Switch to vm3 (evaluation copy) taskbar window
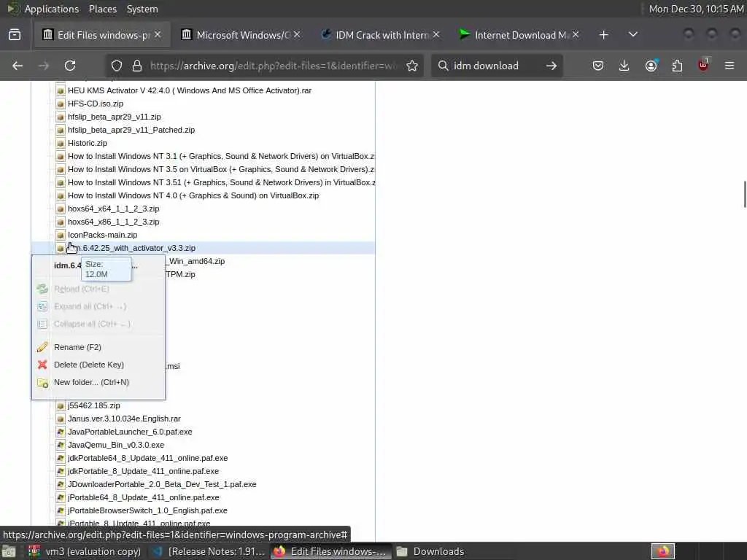747x560 pixels. (85, 551)
